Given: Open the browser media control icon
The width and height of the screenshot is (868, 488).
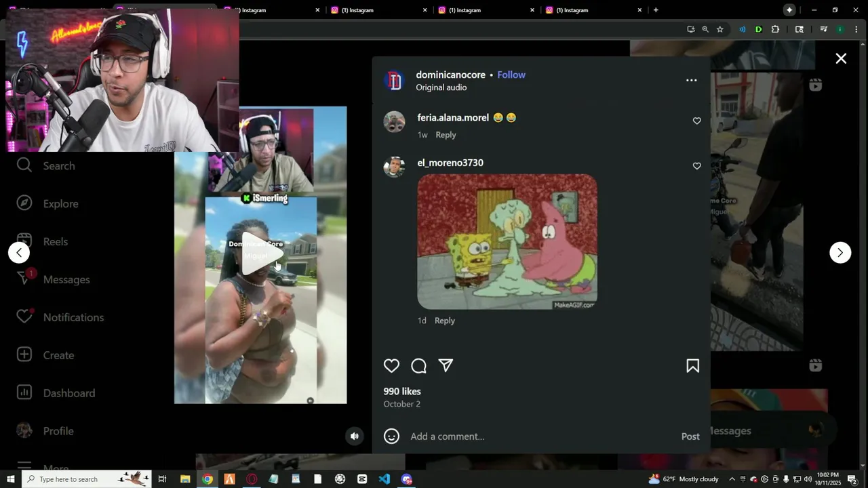Looking at the screenshot, I should point(823,29).
